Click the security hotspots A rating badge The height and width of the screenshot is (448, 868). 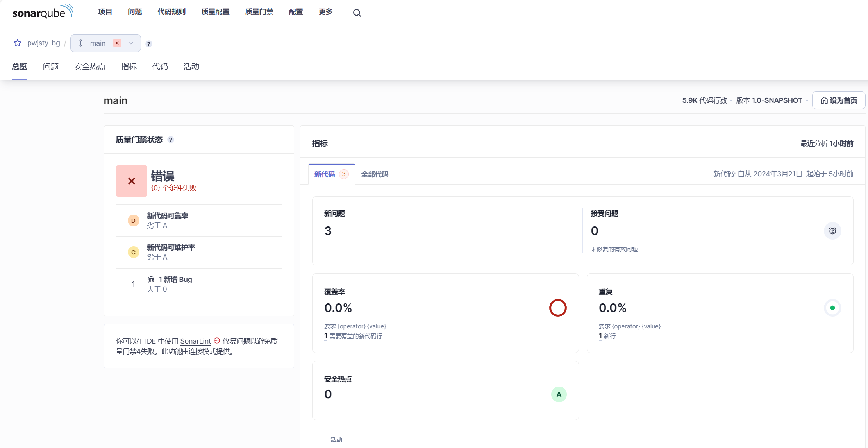[559, 394]
